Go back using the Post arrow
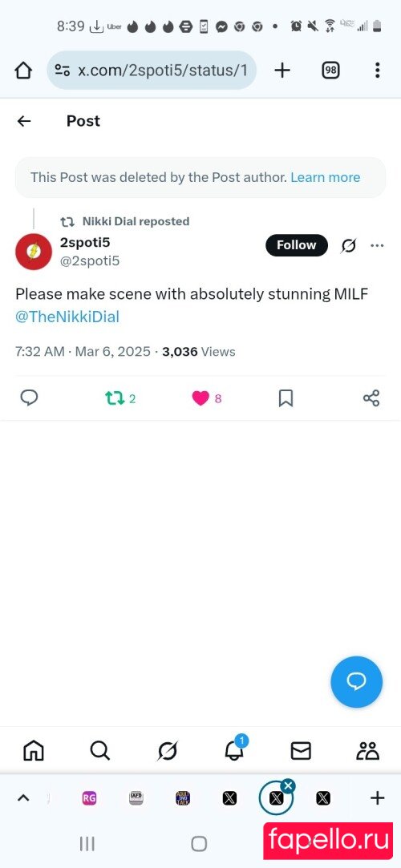The image size is (401, 868). [x=24, y=121]
